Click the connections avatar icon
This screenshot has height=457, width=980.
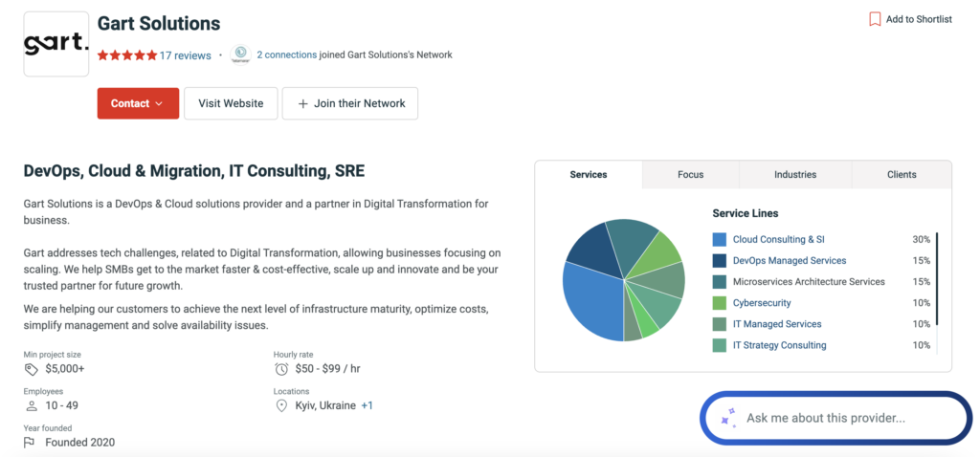[240, 54]
